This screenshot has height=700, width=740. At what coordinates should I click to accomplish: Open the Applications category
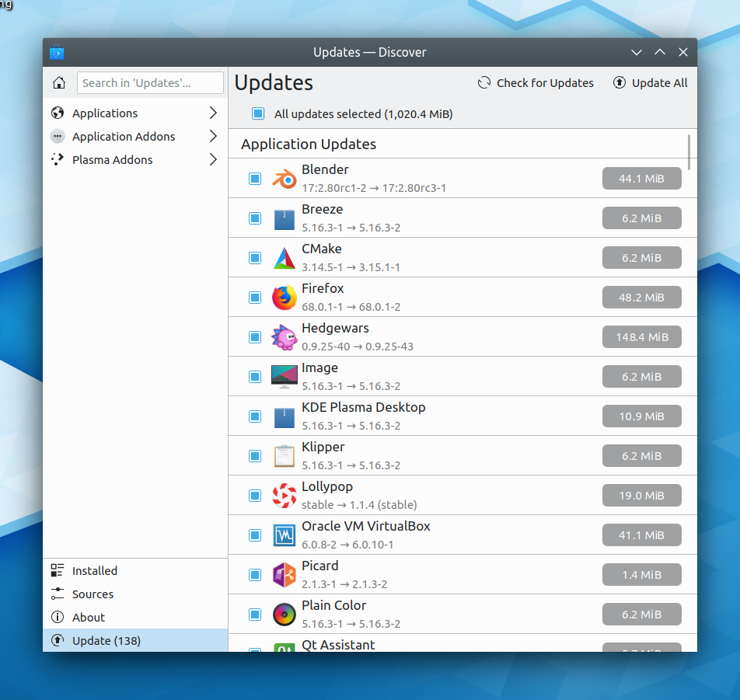[135, 113]
